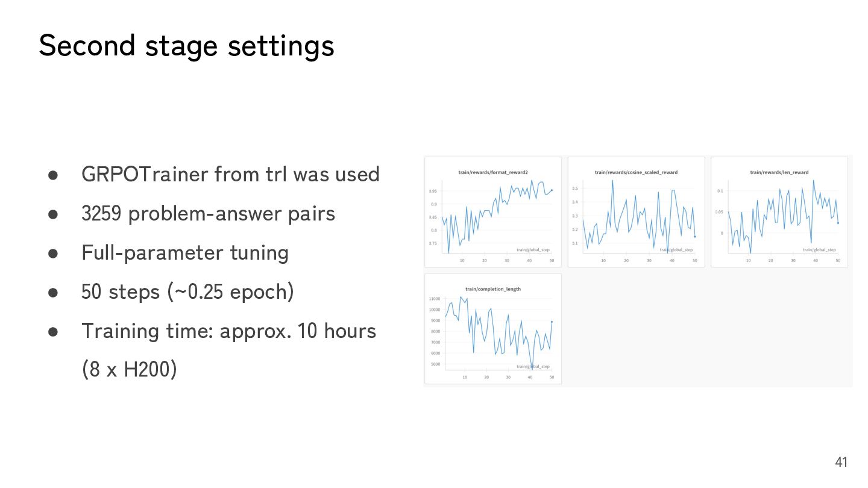
Task: Click the 'Full-parameter tuning' bullet text
Action: pos(185,252)
